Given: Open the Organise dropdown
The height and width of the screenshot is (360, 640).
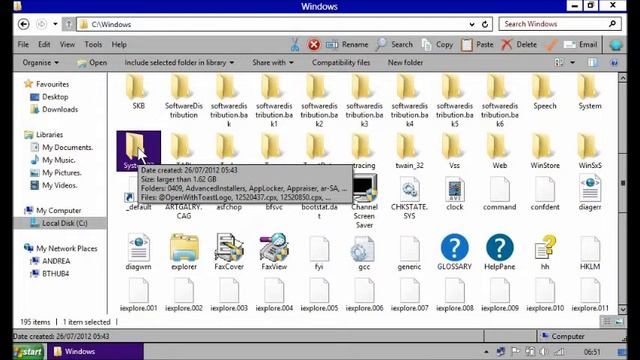Looking at the screenshot, I should pos(41,62).
